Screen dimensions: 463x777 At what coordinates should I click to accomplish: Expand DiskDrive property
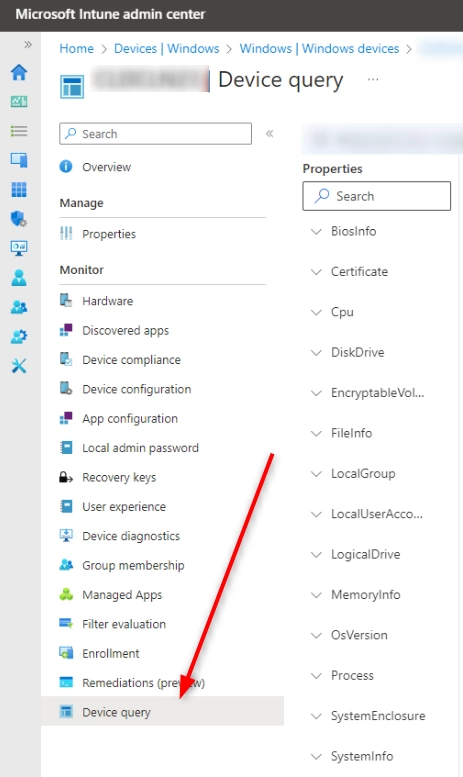tap(316, 352)
